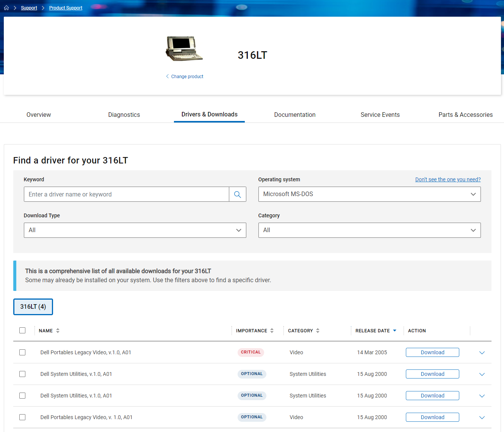Screen dimensions: 504x432
Task: Focus the driver keyword input field
Action: (127, 194)
